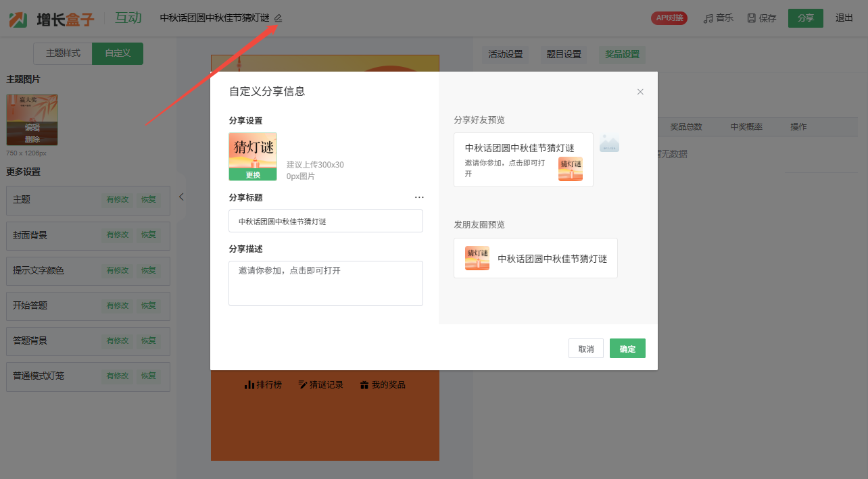
Task: Click the gift icon for 我的奖品
Action: click(364, 385)
